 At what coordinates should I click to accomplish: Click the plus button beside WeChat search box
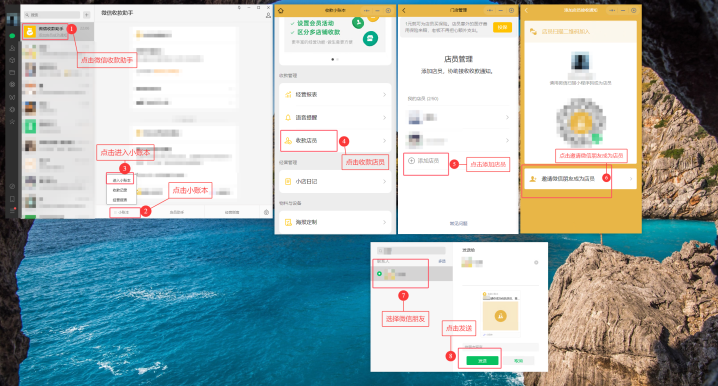pos(86,15)
